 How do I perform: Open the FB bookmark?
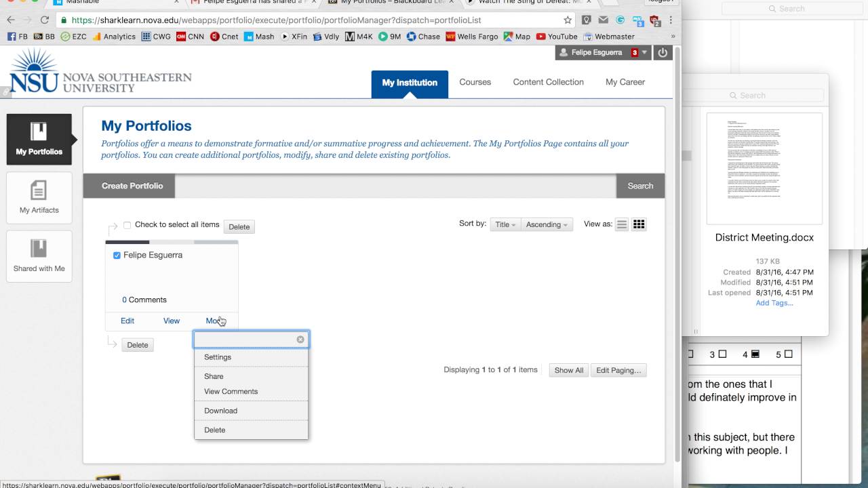coord(17,37)
